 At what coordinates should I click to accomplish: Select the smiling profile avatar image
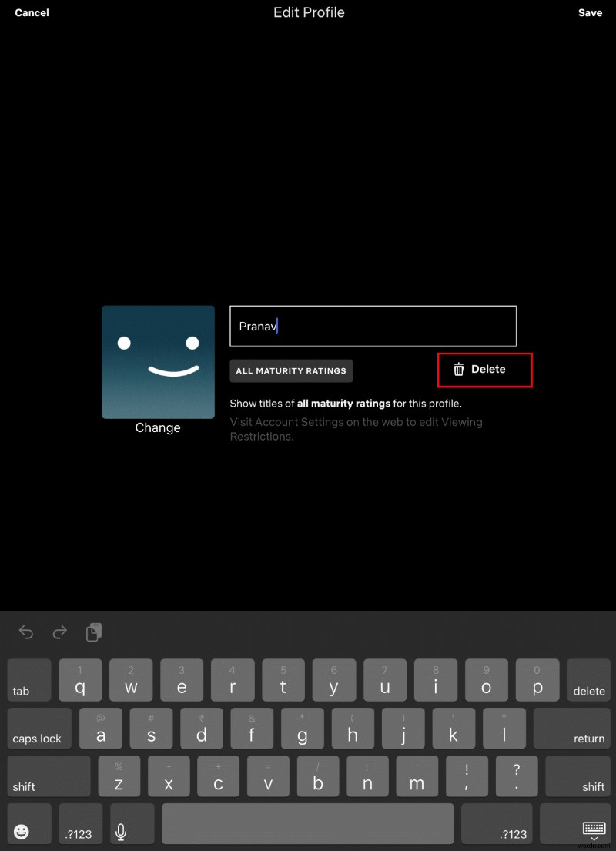pos(158,362)
